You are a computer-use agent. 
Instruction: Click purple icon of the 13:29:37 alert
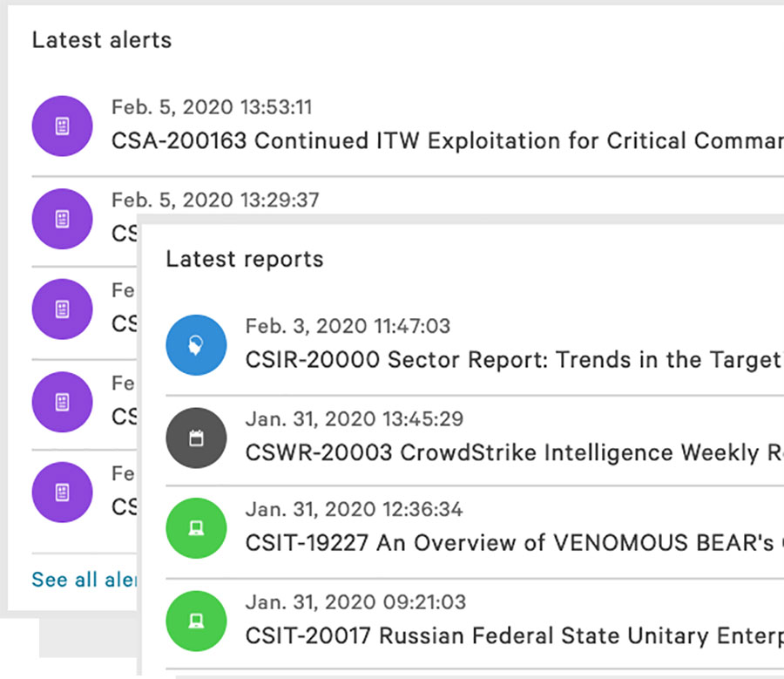click(x=62, y=219)
